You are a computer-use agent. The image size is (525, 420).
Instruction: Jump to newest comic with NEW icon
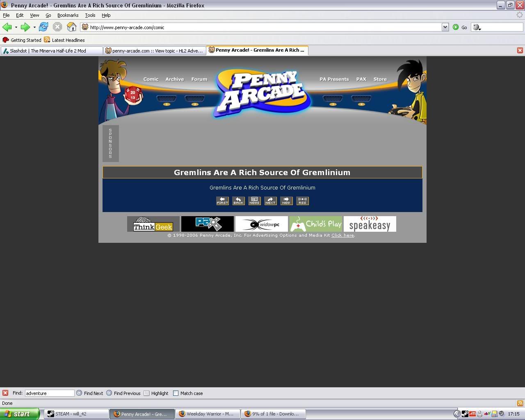click(286, 201)
